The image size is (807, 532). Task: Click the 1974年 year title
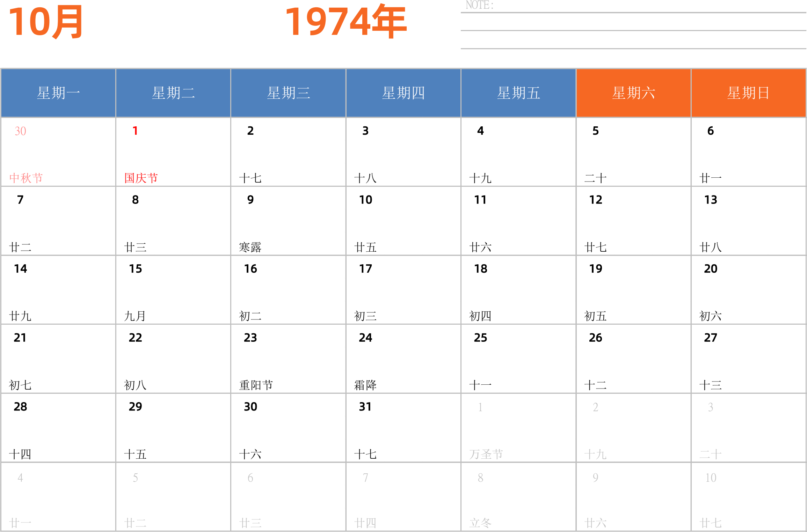pyautogui.click(x=346, y=22)
